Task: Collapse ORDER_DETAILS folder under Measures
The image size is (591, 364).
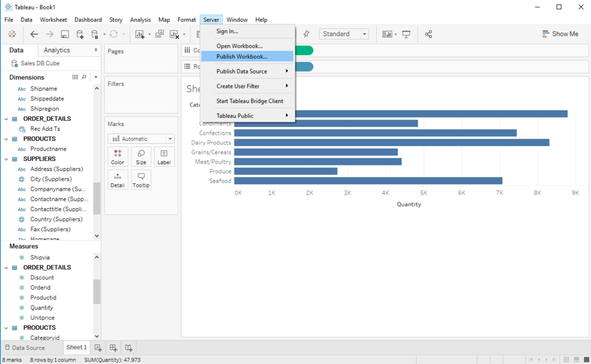Action: point(6,267)
